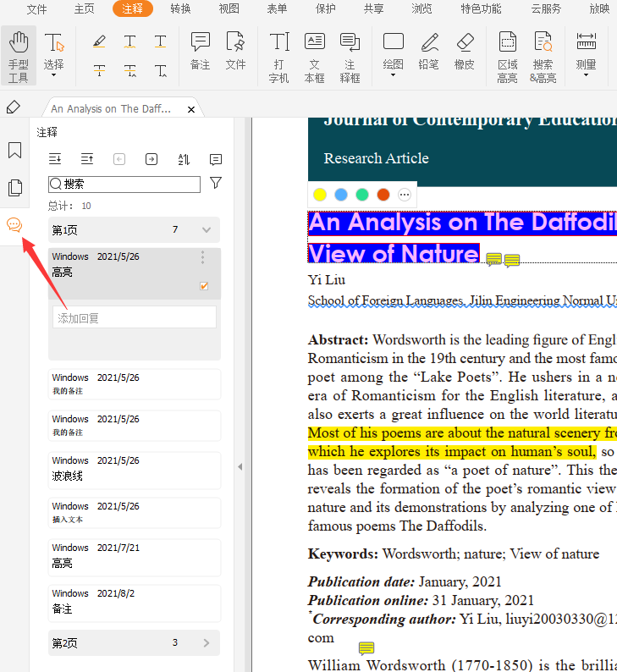Viewport: 617px width, 672px height.
Task: Open three-dot options menu on selected comment
Action: 202,257
